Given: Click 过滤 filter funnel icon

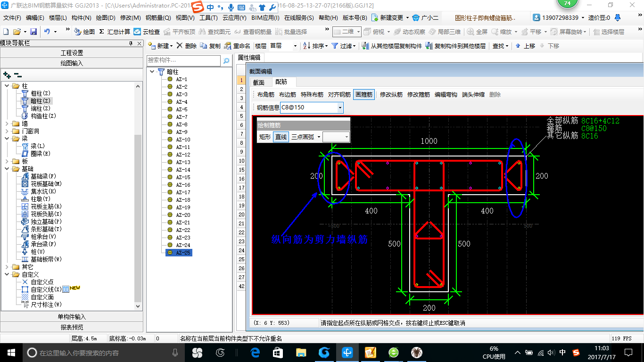Looking at the screenshot, I should pos(334,46).
